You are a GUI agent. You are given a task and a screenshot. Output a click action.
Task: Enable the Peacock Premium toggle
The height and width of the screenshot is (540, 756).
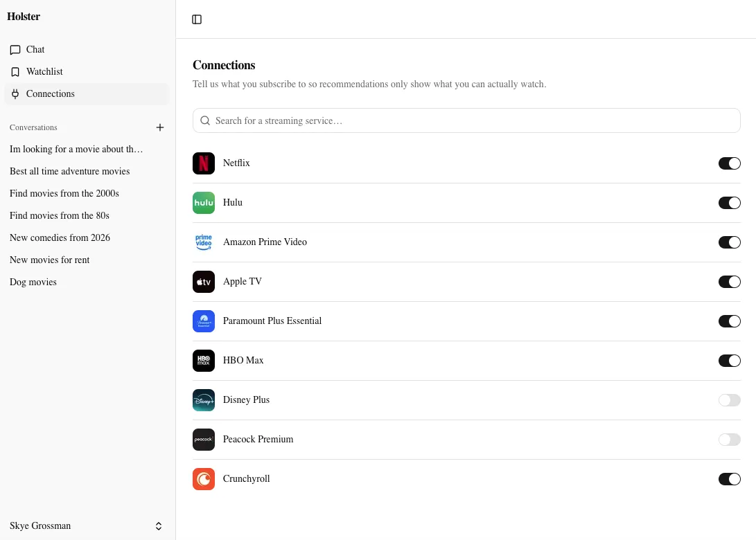tap(729, 440)
